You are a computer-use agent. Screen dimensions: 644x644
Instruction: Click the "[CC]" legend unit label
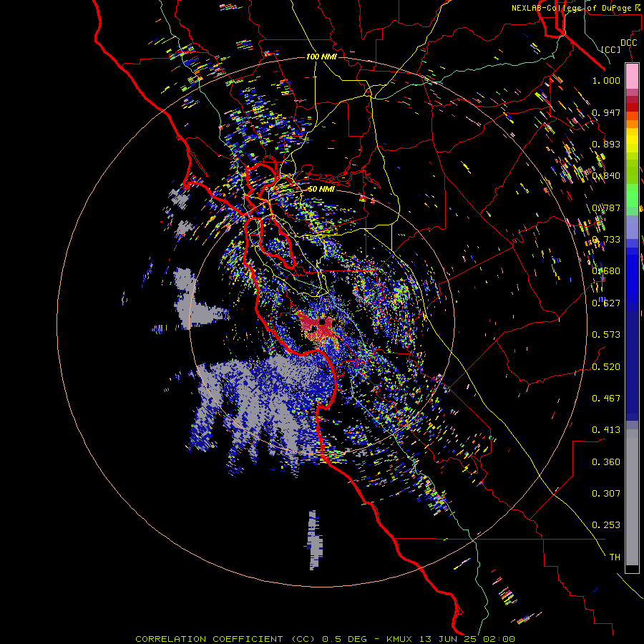click(x=611, y=49)
